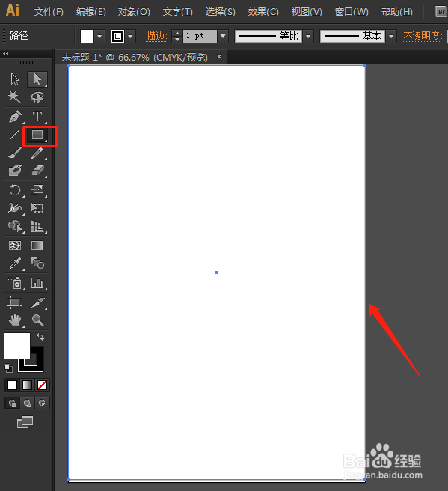Select the Blend tool

pyautogui.click(x=37, y=263)
